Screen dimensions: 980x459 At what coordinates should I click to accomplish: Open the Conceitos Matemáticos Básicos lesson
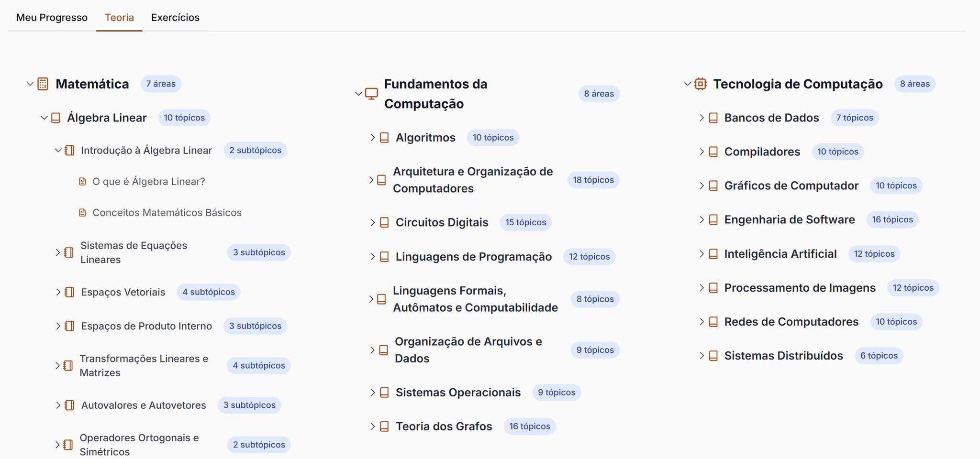tap(167, 213)
